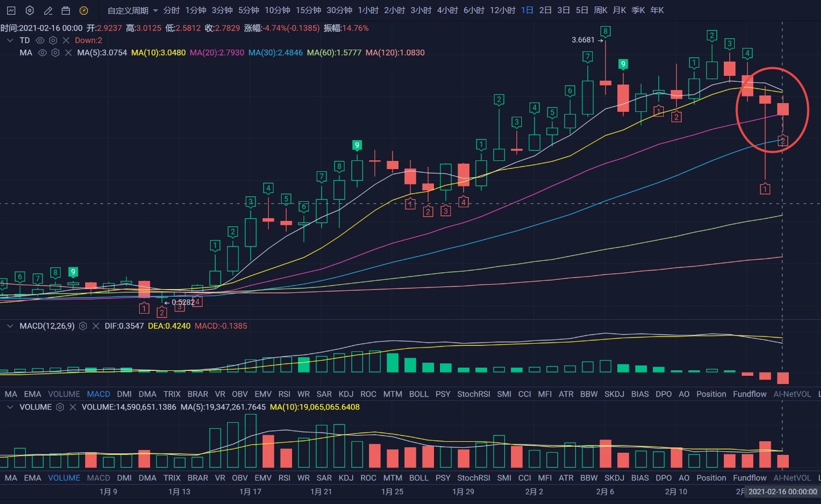
Task: Collapse the VOLUME panel chevron
Action: [x=9, y=407]
